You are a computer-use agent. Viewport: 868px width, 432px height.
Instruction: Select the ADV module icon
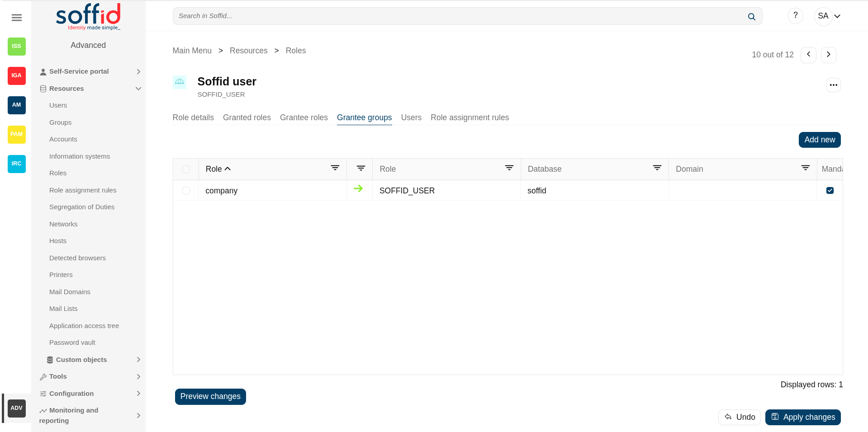point(17,408)
